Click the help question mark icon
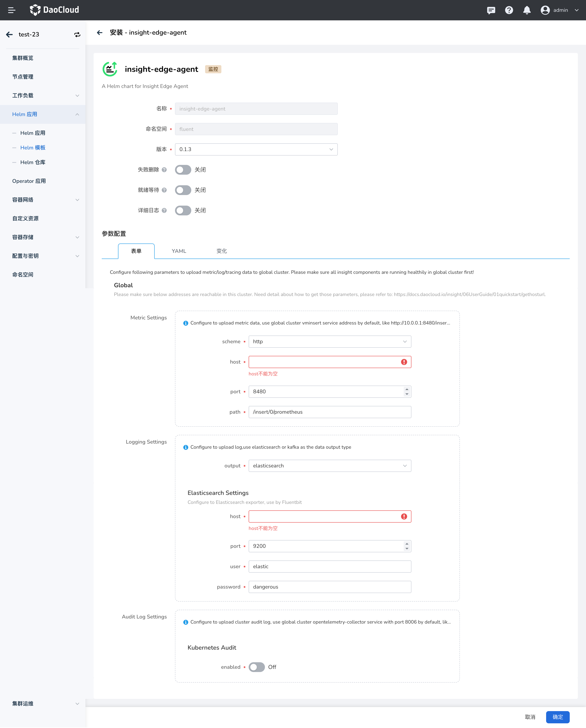The height and width of the screenshot is (728, 586). [x=509, y=10]
